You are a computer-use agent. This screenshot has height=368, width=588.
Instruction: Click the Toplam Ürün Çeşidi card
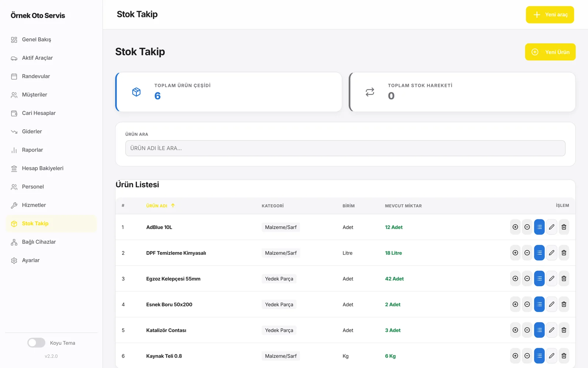[229, 92]
